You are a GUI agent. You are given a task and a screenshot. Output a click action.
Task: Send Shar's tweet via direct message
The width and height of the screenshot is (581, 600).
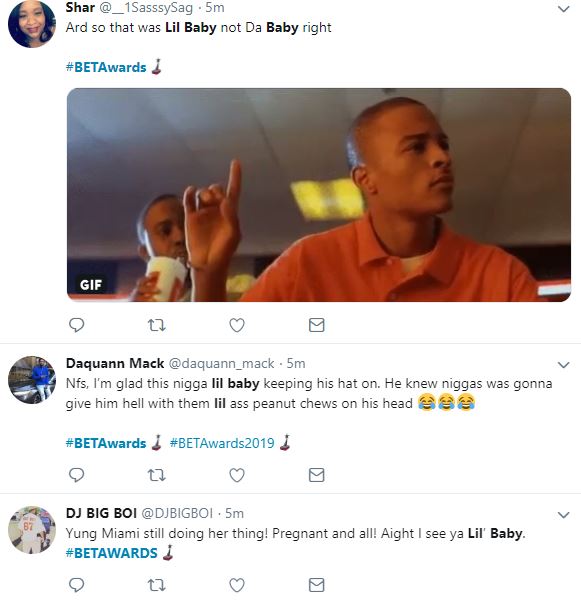click(317, 325)
